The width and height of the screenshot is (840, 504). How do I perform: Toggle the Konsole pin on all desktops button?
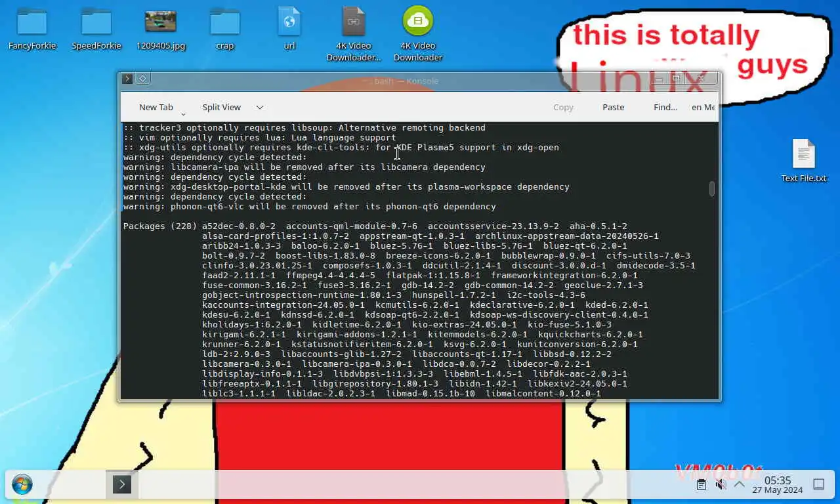click(142, 79)
